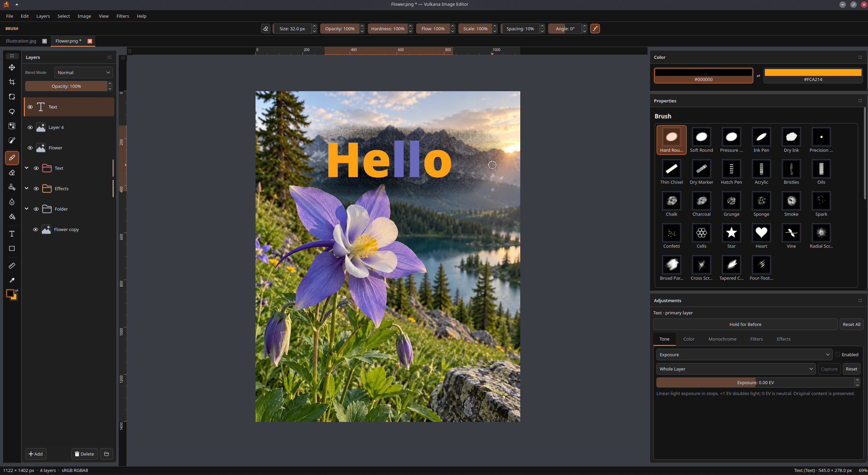This screenshot has height=475, width=868.
Task: Choose the Cells brush preset
Action: 701,236
